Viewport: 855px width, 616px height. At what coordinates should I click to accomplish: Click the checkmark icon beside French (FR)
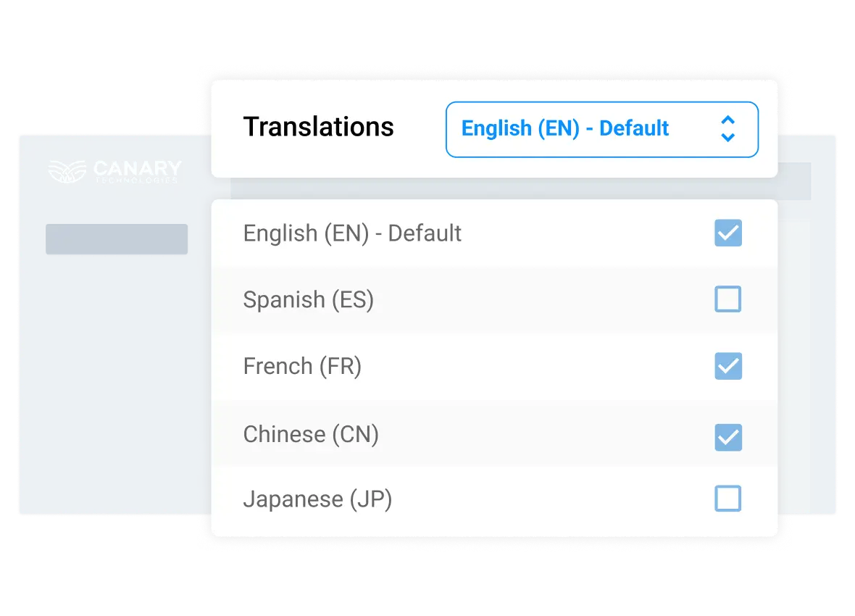tap(727, 366)
